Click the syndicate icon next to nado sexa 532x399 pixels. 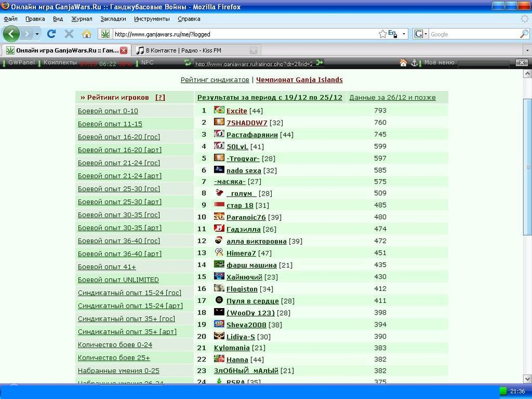click(219, 170)
